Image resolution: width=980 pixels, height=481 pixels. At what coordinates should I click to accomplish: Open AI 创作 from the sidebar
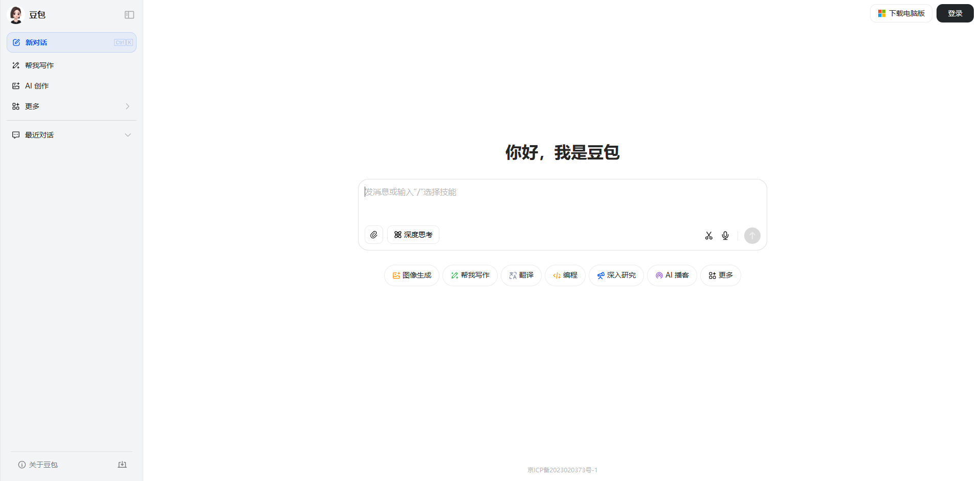tap(72, 85)
